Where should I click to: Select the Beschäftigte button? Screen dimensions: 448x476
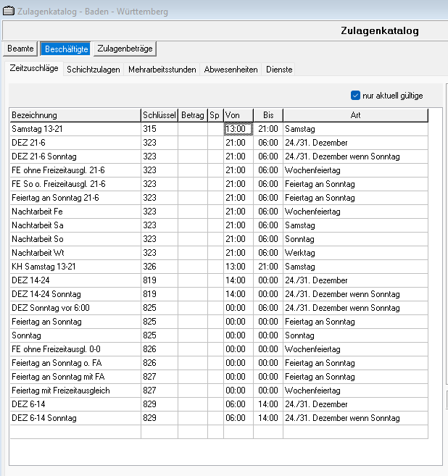pyautogui.click(x=66, y=49)
